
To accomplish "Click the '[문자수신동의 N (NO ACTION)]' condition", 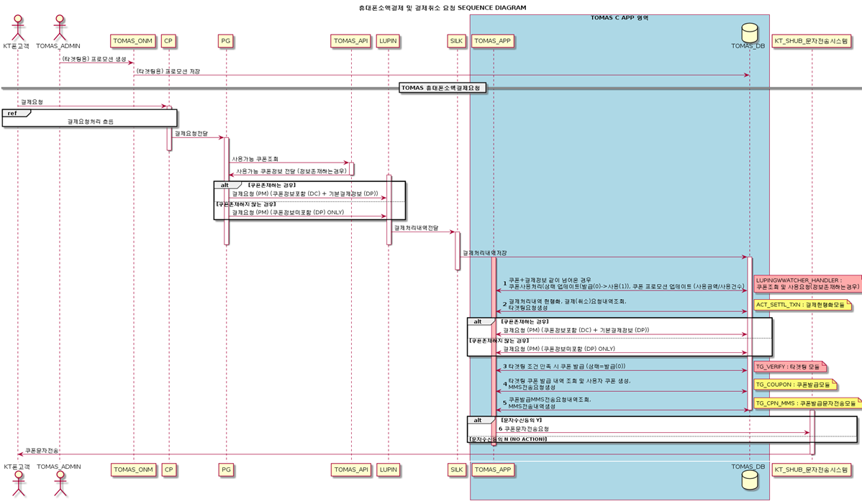I will coord(508,439).
